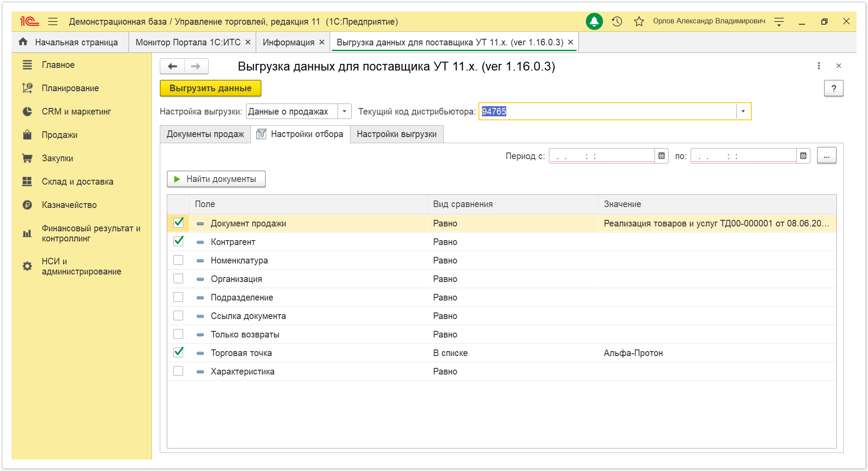Enable the Подразделение filter checkbox
The image size is (868, 471).
(x=178, y=297)
